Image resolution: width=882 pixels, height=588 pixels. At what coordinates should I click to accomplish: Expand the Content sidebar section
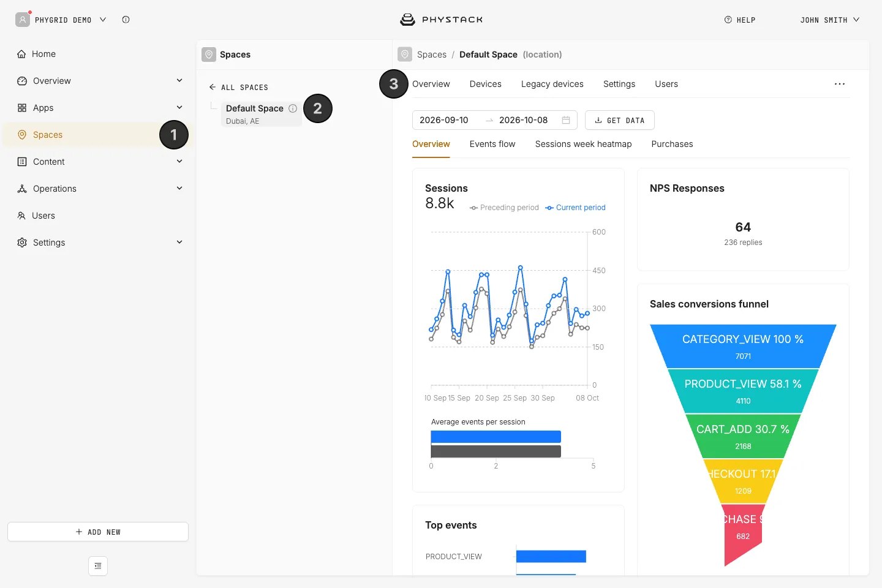click(x=179, y=161)
